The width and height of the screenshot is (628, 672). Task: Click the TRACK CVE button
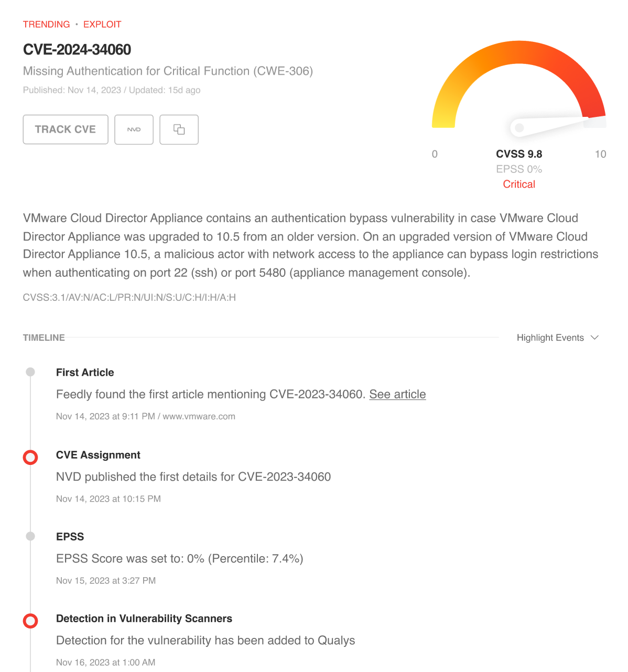pyautogui.click(x=66, y=129)
